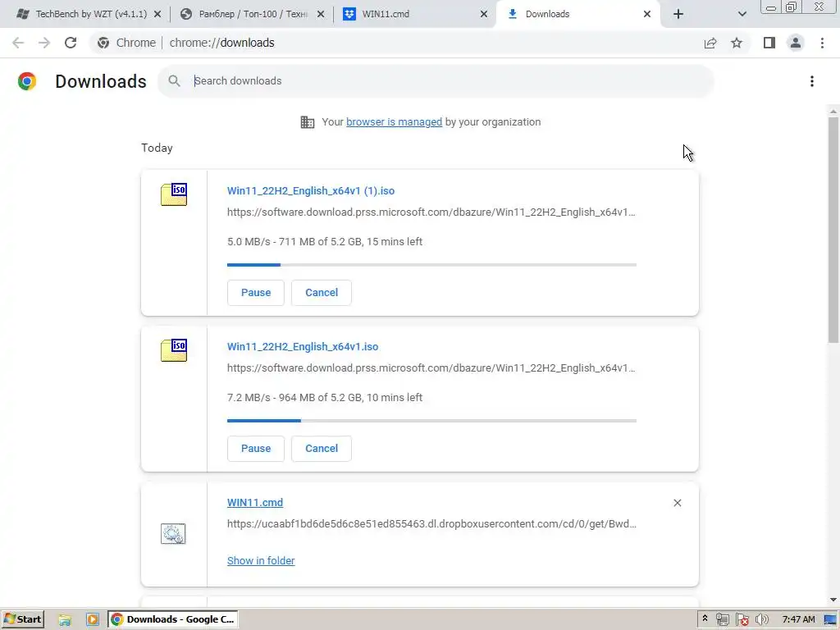This screenshot has width=840, height=630.
Task: Click the Chrome logo beside Downloads title
Action: point(27,81)
